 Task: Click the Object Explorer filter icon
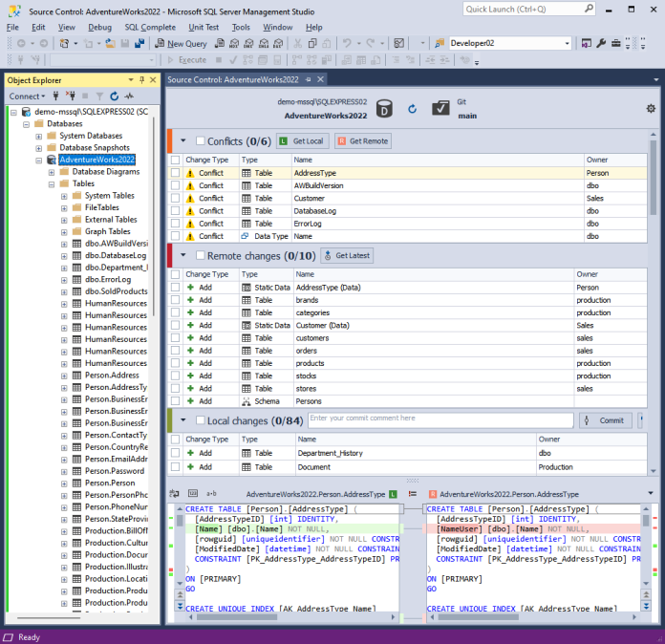99,97
